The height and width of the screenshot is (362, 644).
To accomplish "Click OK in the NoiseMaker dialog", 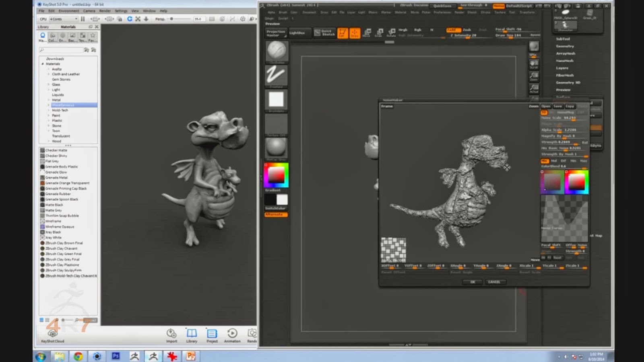I will click(473, 282).
